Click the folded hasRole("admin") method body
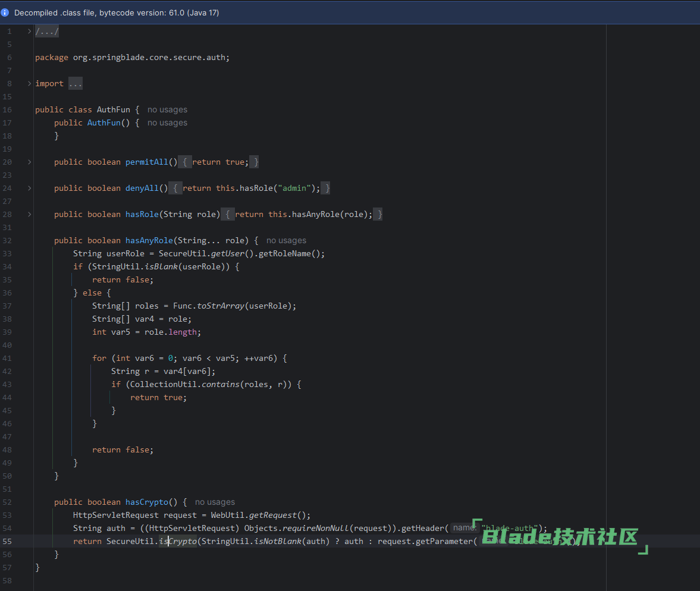700x591 pixels. (250, 188)
